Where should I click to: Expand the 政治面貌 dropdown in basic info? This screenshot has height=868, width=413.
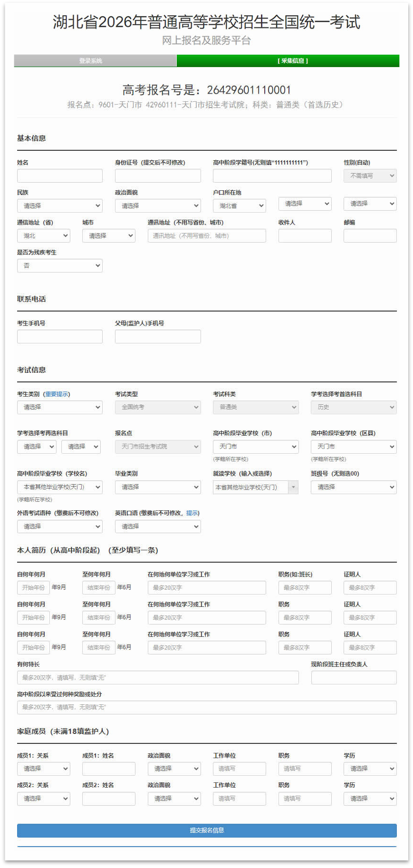pyautogui.click(x=157, y=206)
